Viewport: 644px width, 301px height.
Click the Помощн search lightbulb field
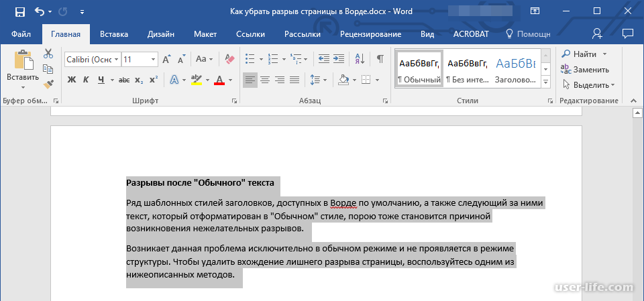528,34
